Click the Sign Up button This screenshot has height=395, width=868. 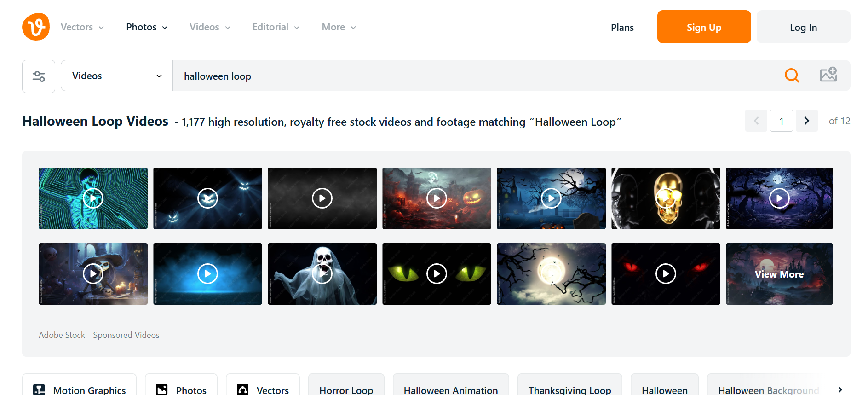tap(704, 27)
